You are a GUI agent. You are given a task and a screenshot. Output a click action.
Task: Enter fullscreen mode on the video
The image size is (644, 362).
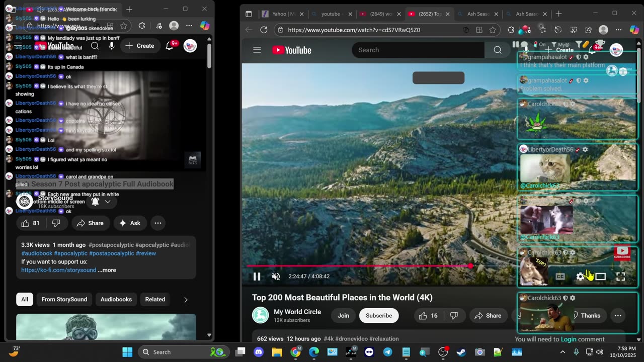pos(620,277)
